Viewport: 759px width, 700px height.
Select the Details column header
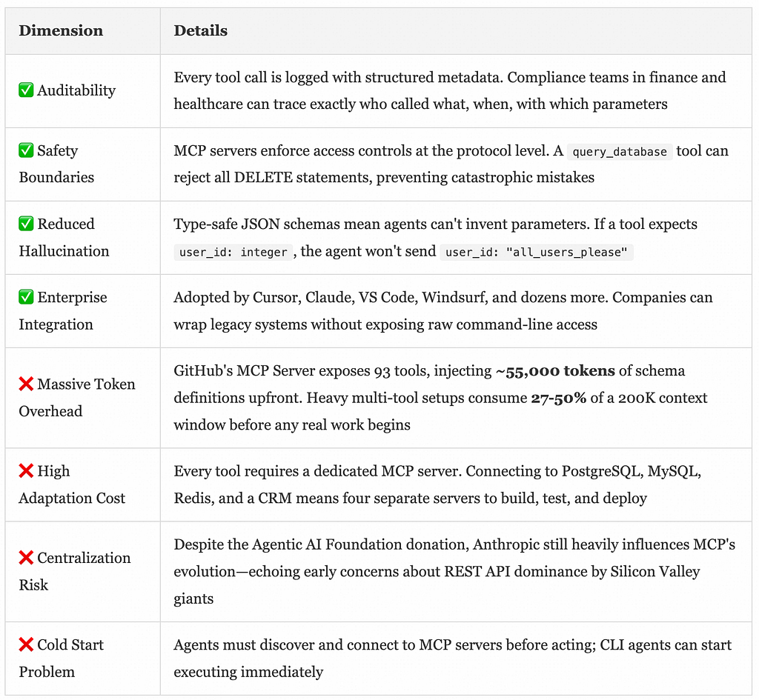200,30
